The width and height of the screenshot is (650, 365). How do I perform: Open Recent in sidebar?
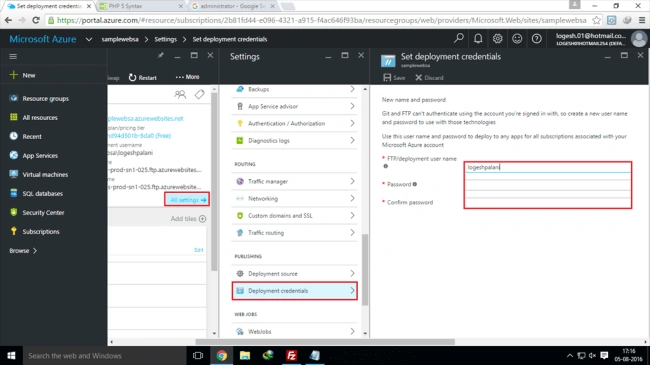click(x=32, y=136)
